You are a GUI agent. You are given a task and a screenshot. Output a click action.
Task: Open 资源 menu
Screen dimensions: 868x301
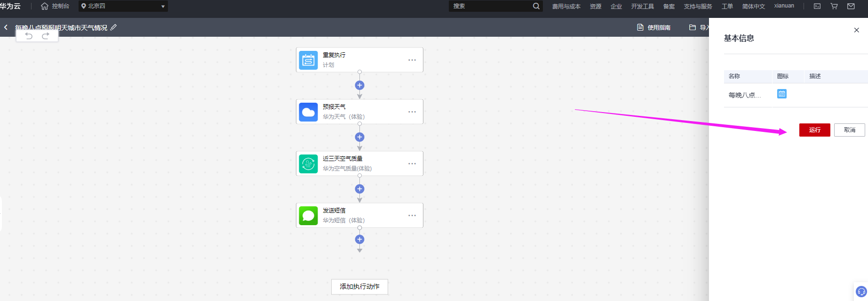coord(596,6)
